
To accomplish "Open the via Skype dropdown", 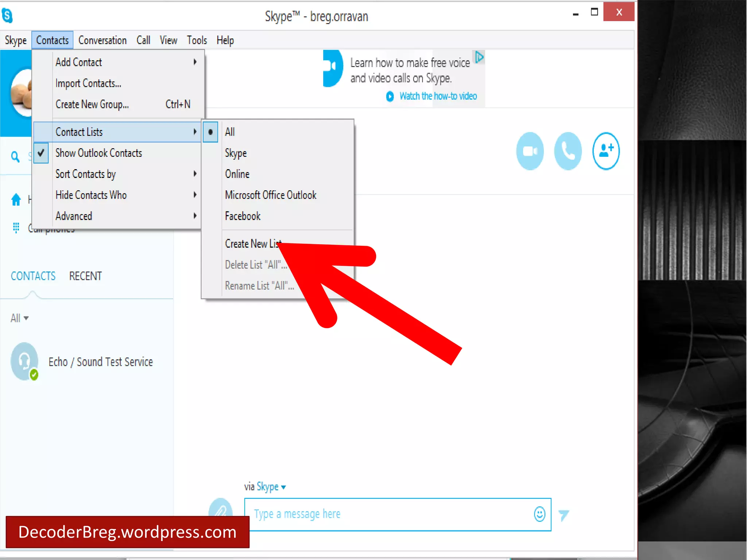I will click(x=271, y=487).
